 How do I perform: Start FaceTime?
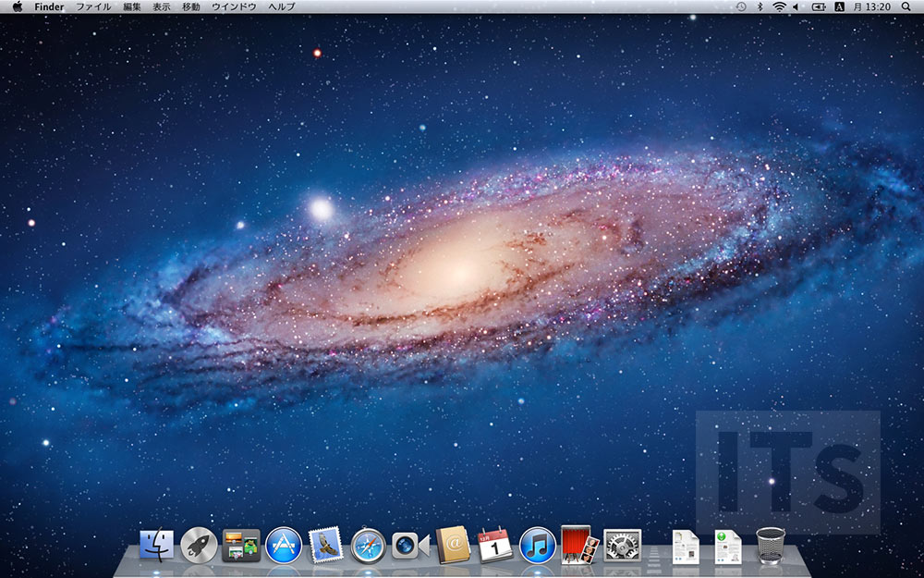coord(409,546)
